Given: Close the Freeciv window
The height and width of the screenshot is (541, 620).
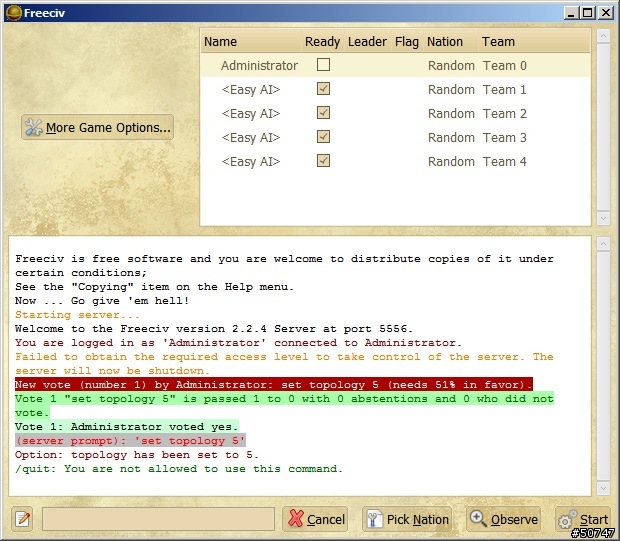Looking at the screenshot, I should (x=605, y=13).
